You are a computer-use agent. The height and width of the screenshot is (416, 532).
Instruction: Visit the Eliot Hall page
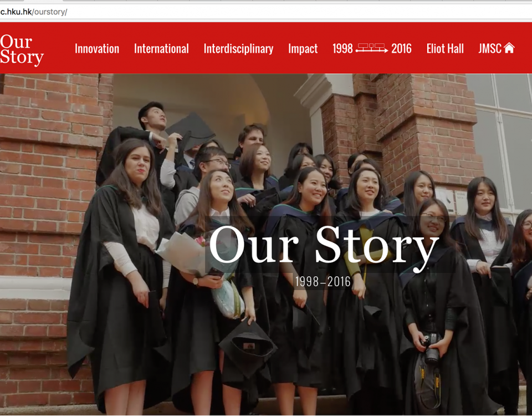[445, 49]
